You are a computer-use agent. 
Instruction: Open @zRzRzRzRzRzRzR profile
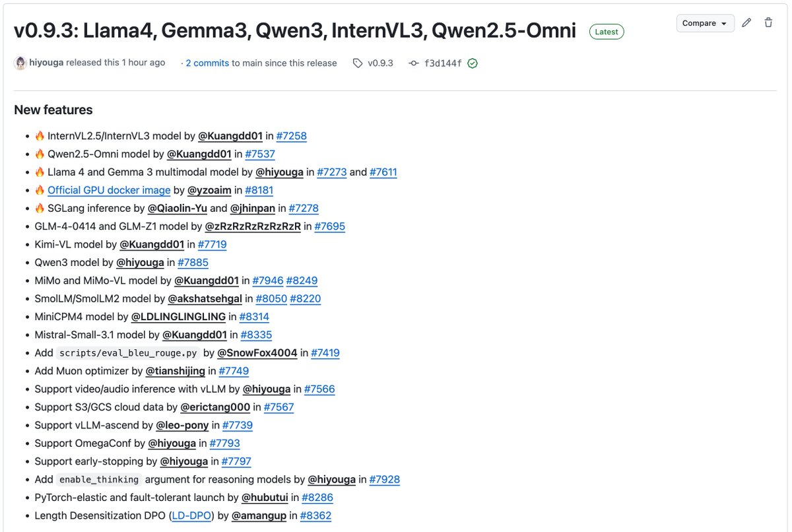[x=253, y=226]
